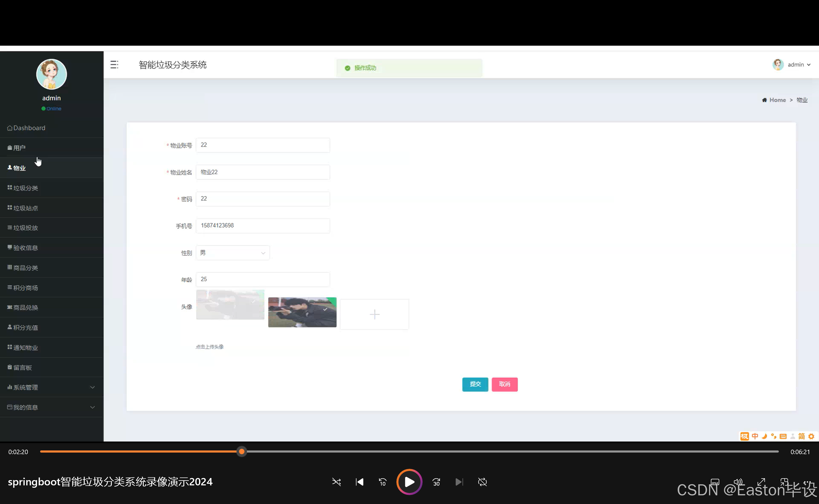
Task: Skip back to previous track
Action: tap(359, 482)
